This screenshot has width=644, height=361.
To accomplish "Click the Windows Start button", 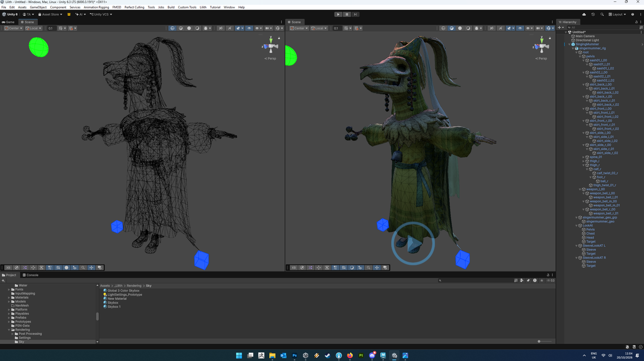I will (x=239, y=355).
